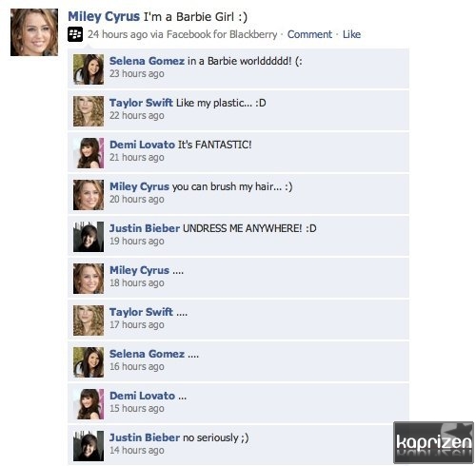Click the avatar next to 'Like my plastic...'

point(89,111)
